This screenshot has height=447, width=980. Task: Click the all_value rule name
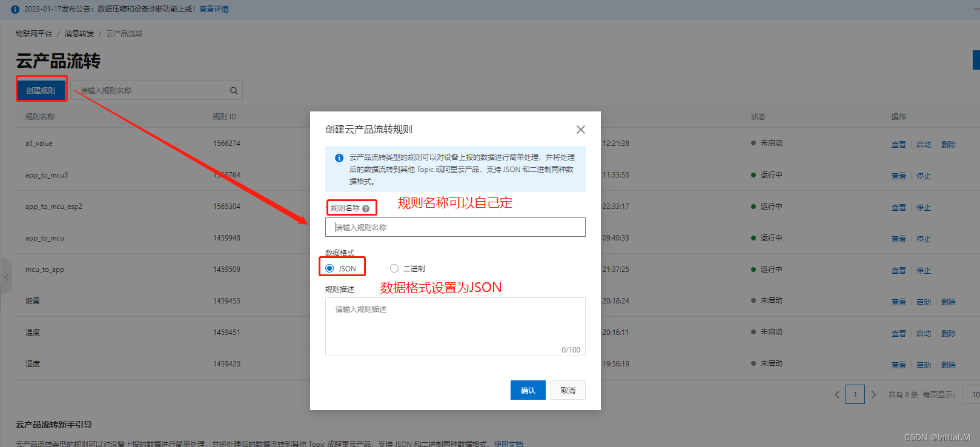39,144
